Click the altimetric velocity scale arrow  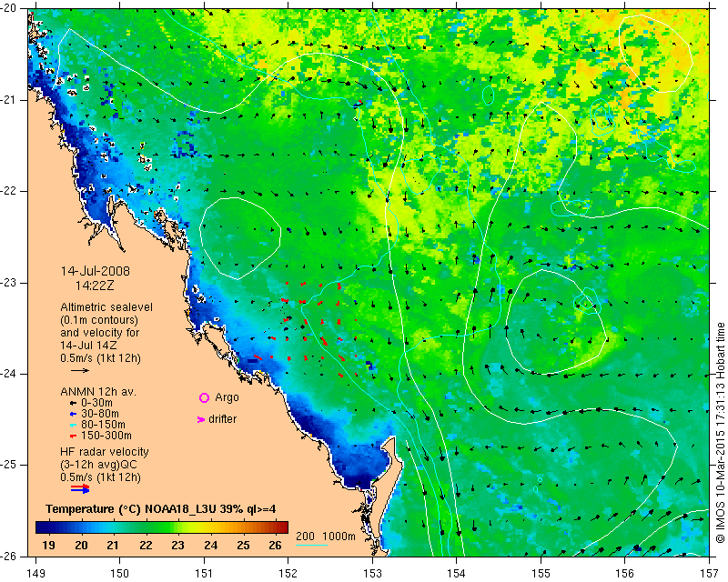[x=80, y=370]
